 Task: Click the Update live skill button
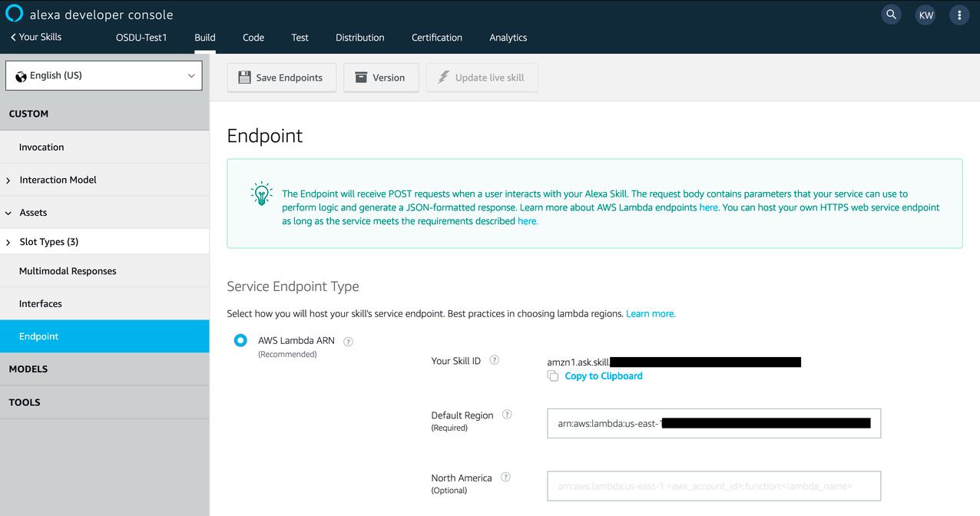[482, 78]
